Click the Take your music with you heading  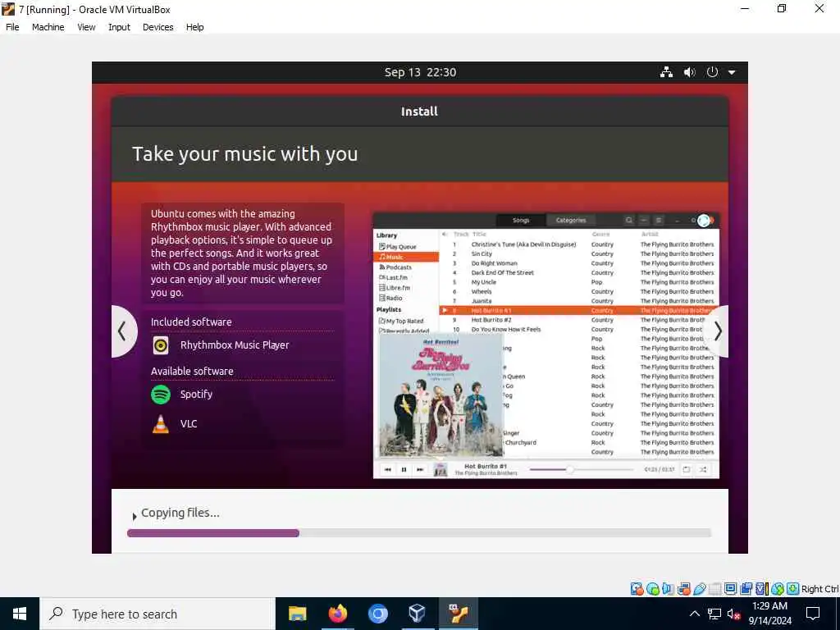click(244, 154)
